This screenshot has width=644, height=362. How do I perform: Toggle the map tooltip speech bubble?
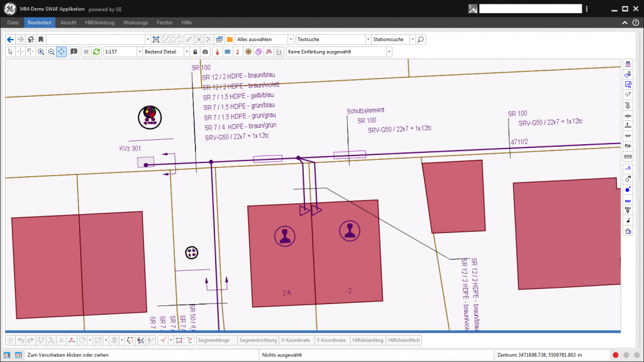click(74, 52)
